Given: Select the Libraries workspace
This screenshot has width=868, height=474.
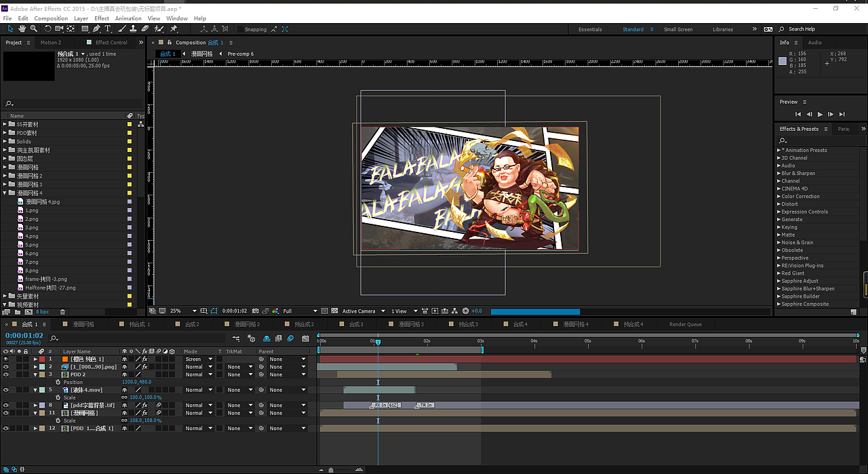Looking at the screenshot, I should click(x=723, y=29).
